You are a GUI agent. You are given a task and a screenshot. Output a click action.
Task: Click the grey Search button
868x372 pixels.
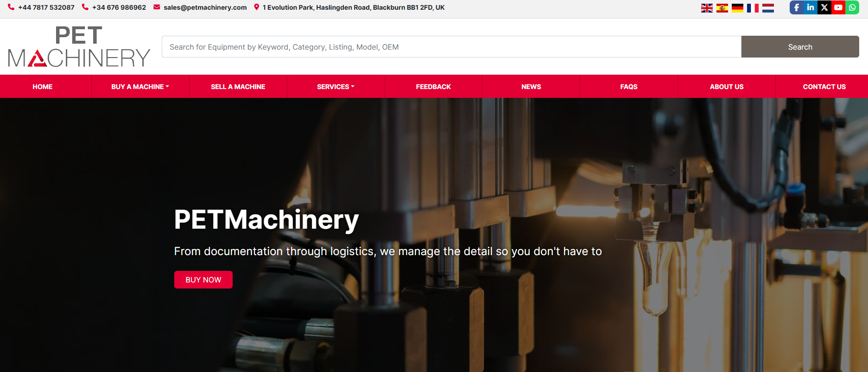pyautogui.click(x=800, y=47)
